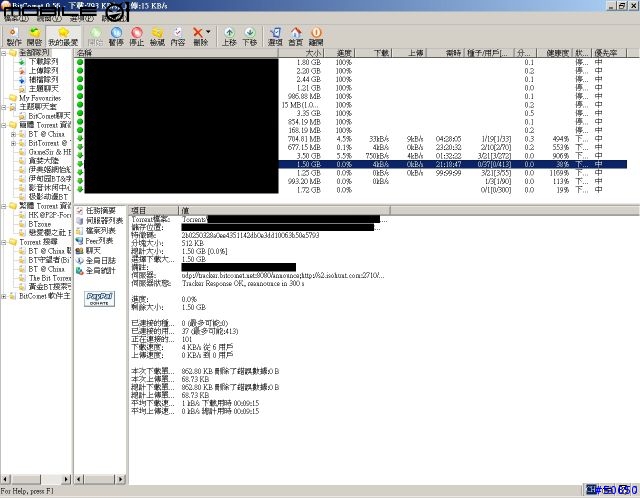The width and height of the screenshot is (640, 498).
Task: Sort by 名稱 name column header
Action: point(176,53)
